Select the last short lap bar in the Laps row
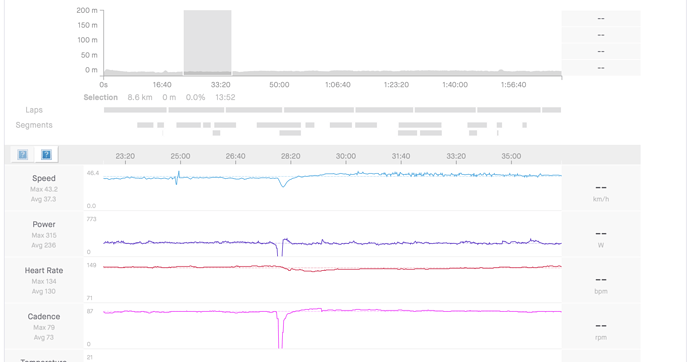The image size is (690, 362). point(551,110)
